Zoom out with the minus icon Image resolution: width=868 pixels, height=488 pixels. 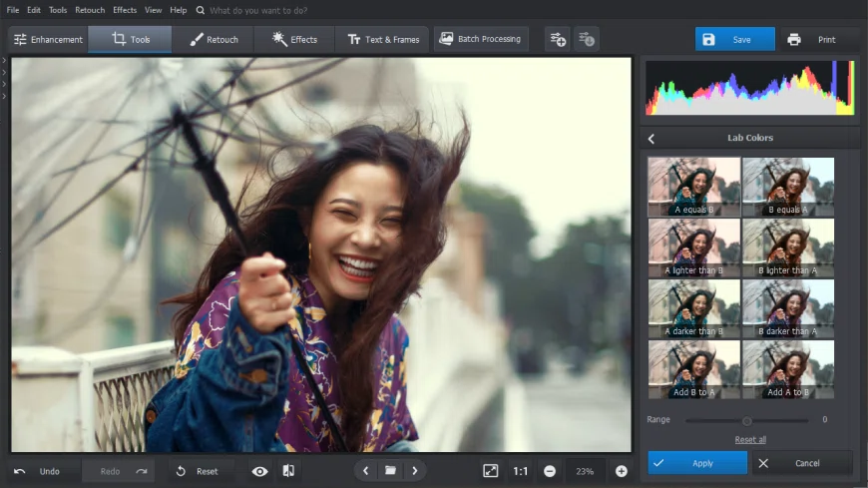[x=550, y=471]
